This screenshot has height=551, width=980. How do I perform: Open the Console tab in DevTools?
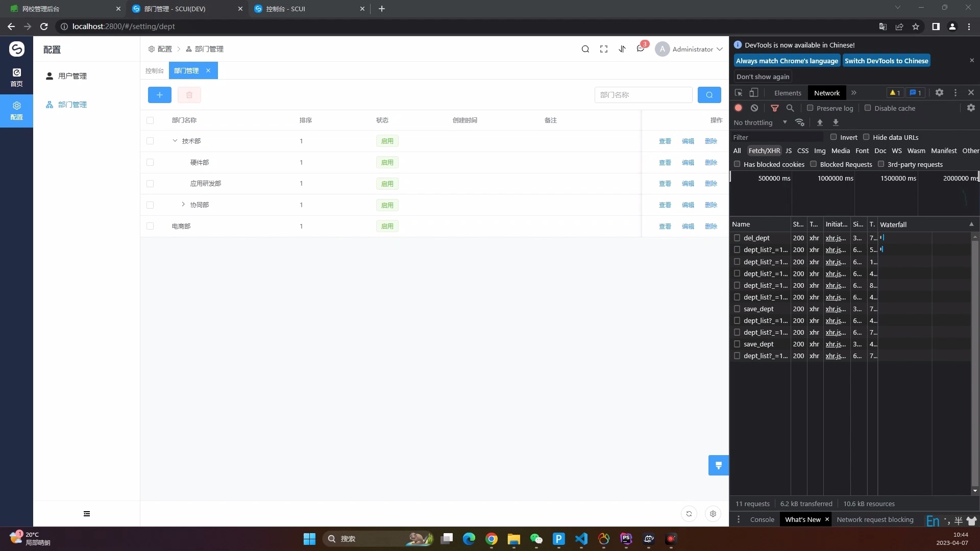pos(762,519)
